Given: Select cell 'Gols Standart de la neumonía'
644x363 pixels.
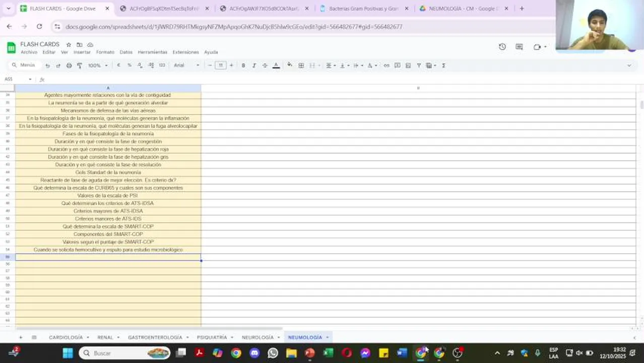Looking at the screenshot, I should (108, 172).
